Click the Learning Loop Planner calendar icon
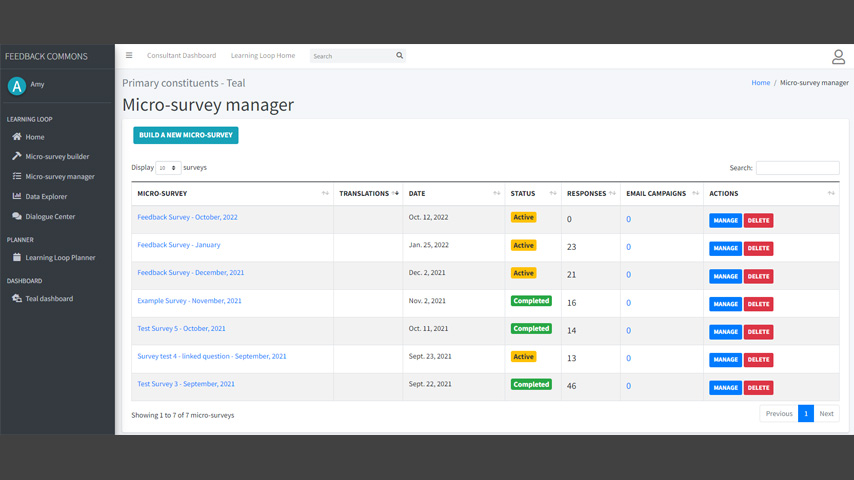 [17, 257]
